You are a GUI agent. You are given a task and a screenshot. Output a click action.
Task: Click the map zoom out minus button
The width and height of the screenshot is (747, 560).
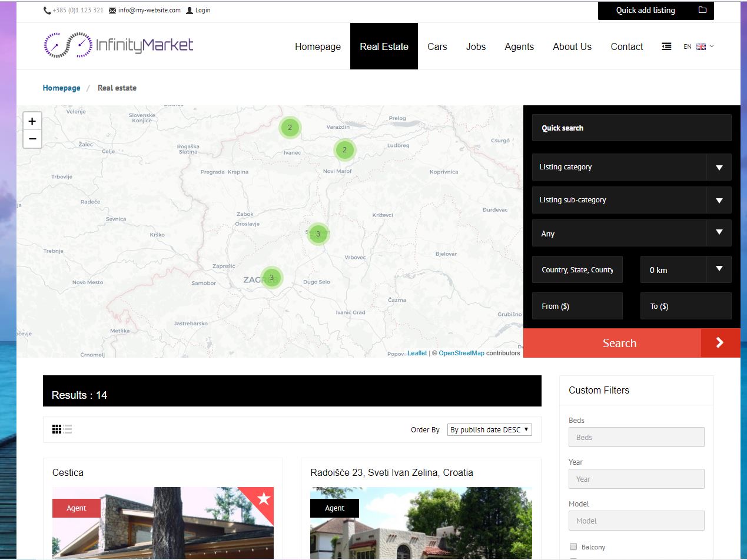32,139
